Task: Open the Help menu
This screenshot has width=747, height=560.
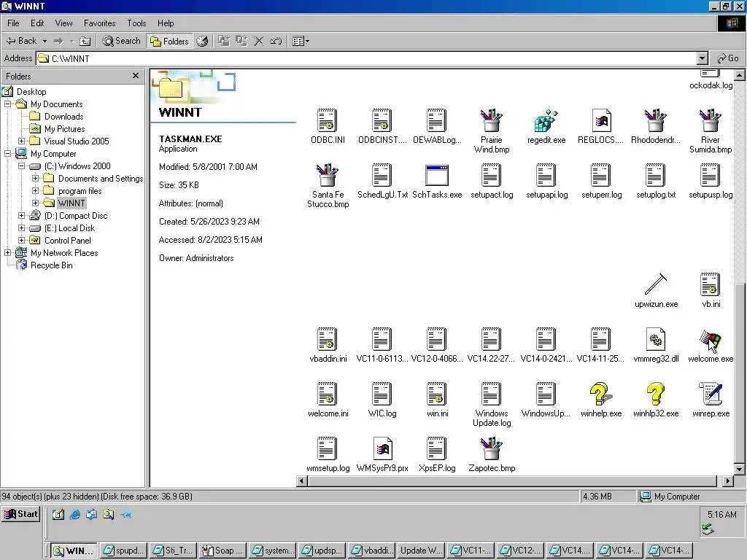Action: pos(166,23)
